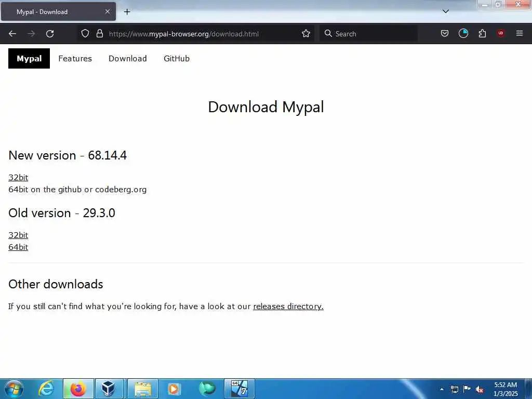Open VirtualBox from the taskbar
The height and width of the screenshot is (399, 532).
[109, 389]
